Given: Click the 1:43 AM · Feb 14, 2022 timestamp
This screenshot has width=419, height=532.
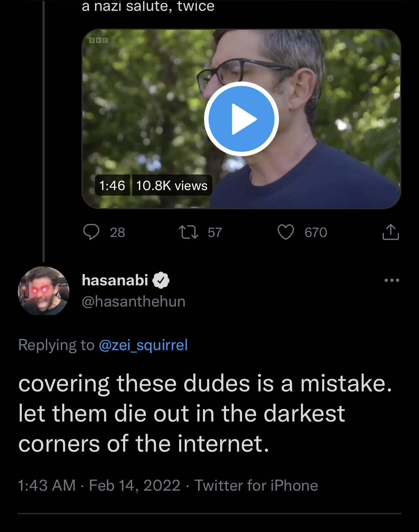Looking at the screenshot, I should tap(99, 485).
